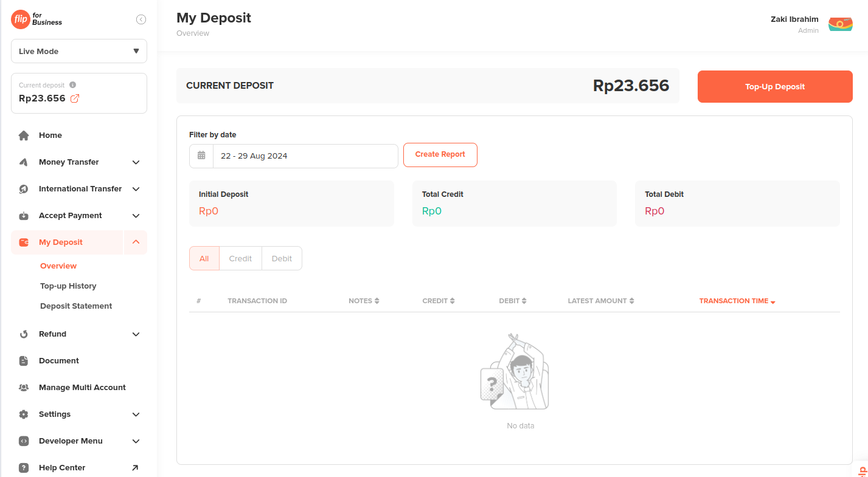This screenshot has width=868, height=477.
Task: Collapse the My Deposit section chevron
Action: 135,242
